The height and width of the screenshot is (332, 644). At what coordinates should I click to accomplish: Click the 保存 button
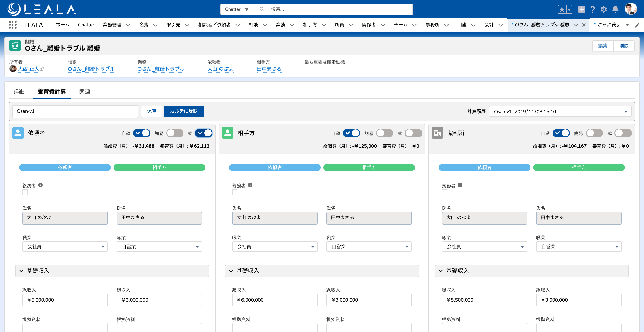click(152, 111)
